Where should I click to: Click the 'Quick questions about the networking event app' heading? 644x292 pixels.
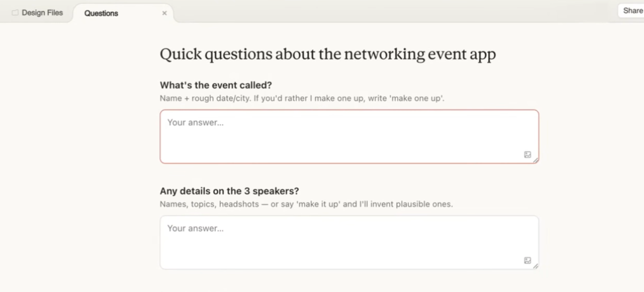coord(328,54)
